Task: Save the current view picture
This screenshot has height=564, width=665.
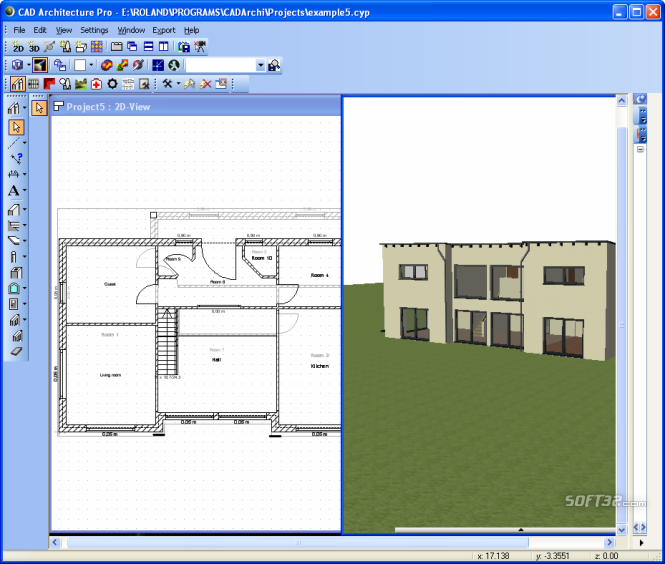Action: pos(184,47)
